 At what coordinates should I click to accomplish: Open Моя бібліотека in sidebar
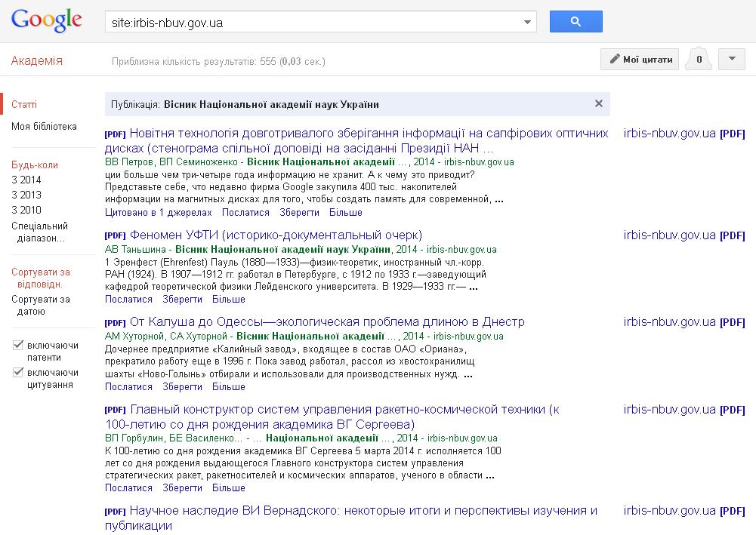click(44, 127)
